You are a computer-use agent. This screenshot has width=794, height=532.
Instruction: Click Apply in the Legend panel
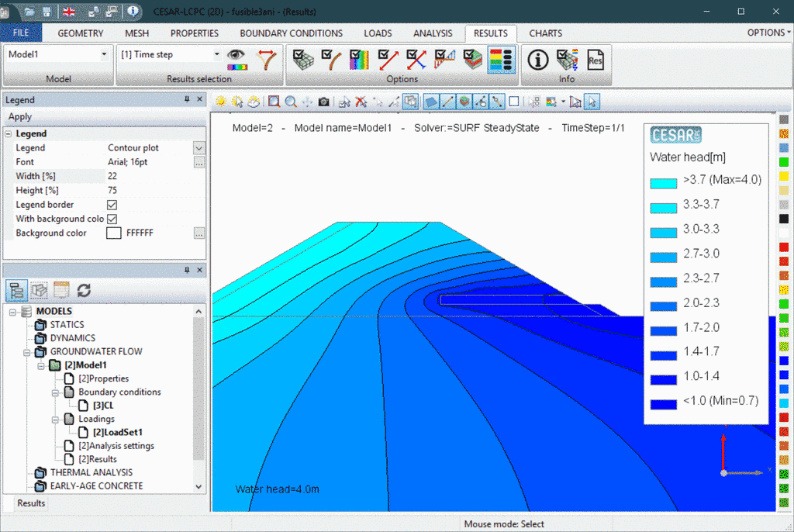pyautogui.click(x=19, y=116)
